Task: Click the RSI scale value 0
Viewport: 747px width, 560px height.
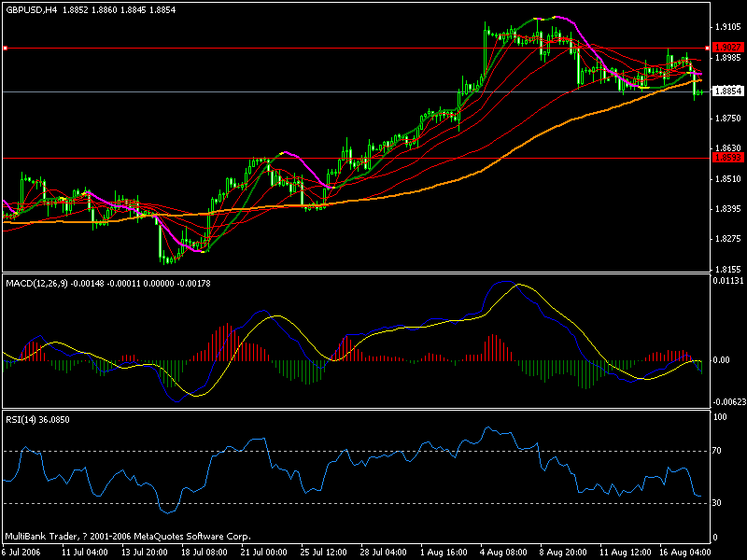Action: pos(714,538)
